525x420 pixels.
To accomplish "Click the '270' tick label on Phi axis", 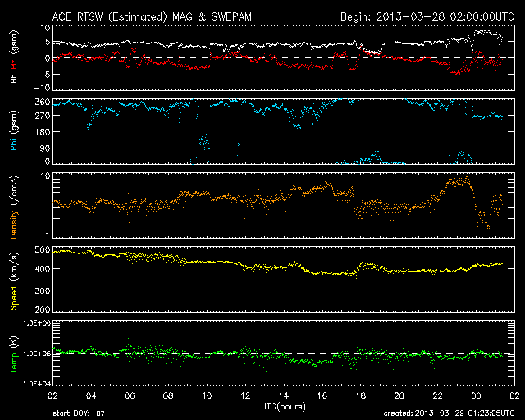I will click(x=43, y=116).
